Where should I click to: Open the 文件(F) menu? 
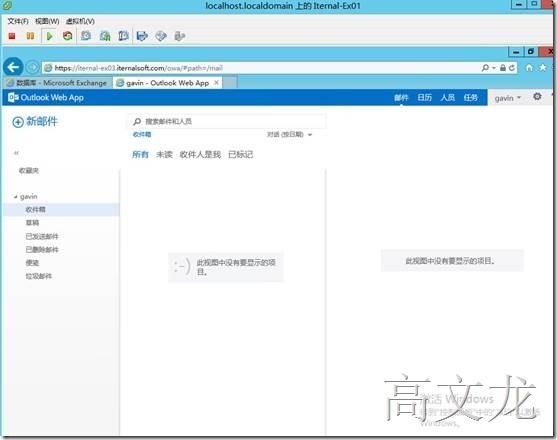coord(18,21)
